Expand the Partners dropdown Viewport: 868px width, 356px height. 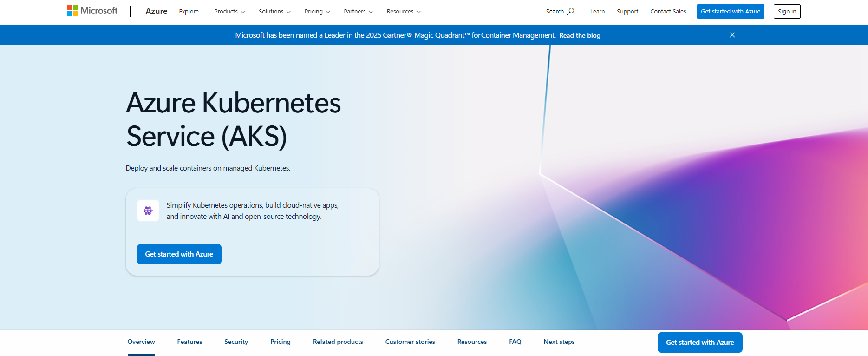358,12
